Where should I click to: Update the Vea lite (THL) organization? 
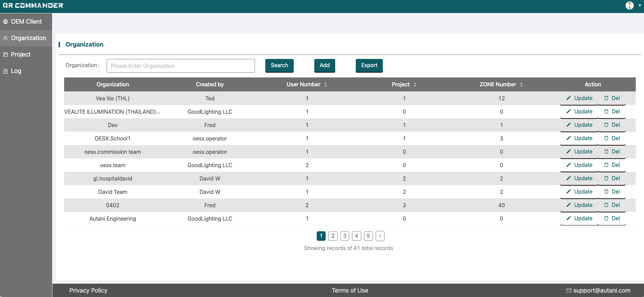579,98
